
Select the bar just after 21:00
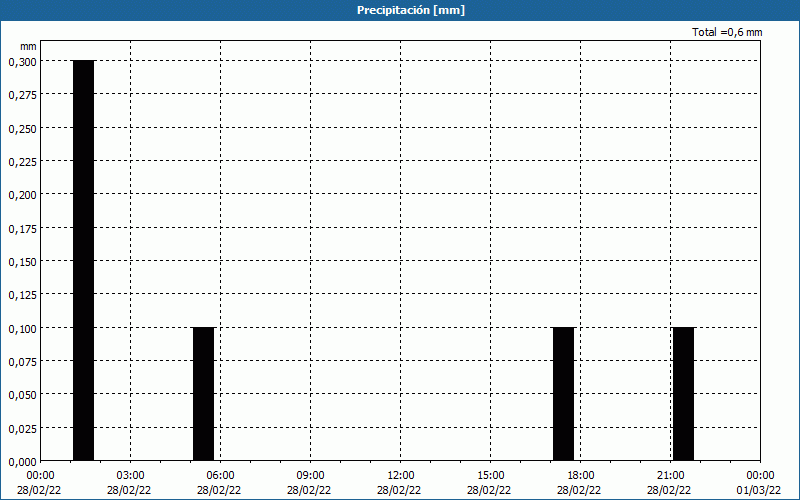tap(684, 394)
